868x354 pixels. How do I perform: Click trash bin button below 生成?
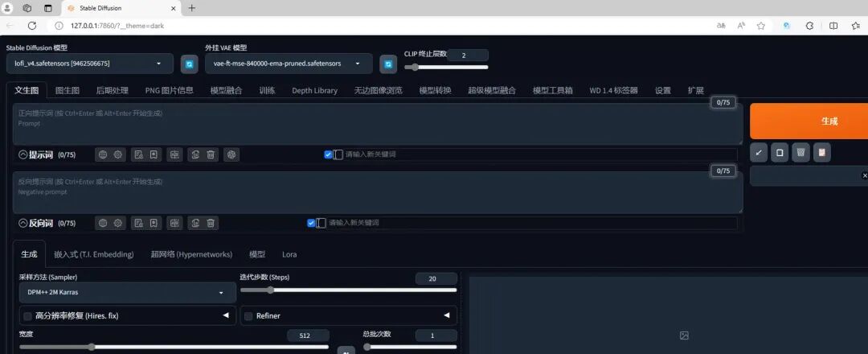[801, 152]
